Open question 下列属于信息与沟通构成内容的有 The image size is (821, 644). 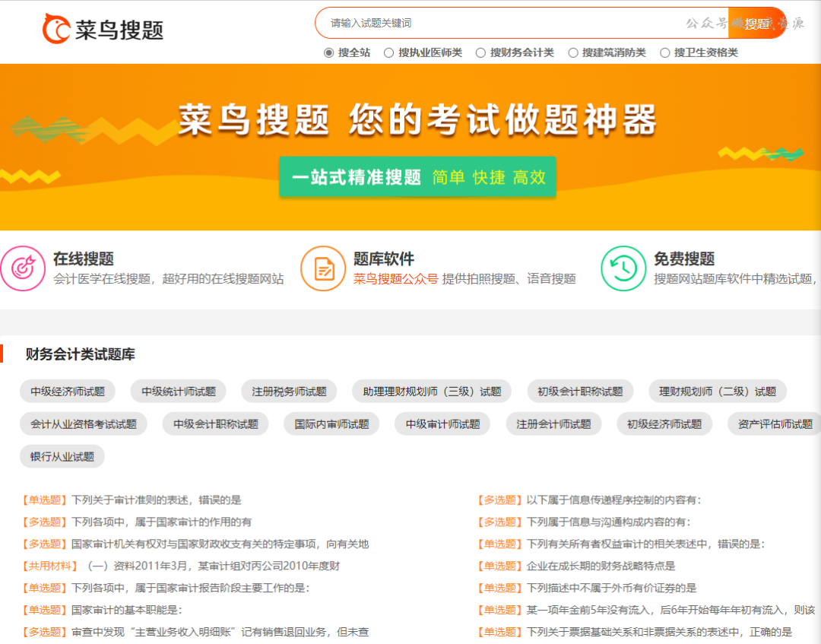pyautogui.click(x=608, y=522)
